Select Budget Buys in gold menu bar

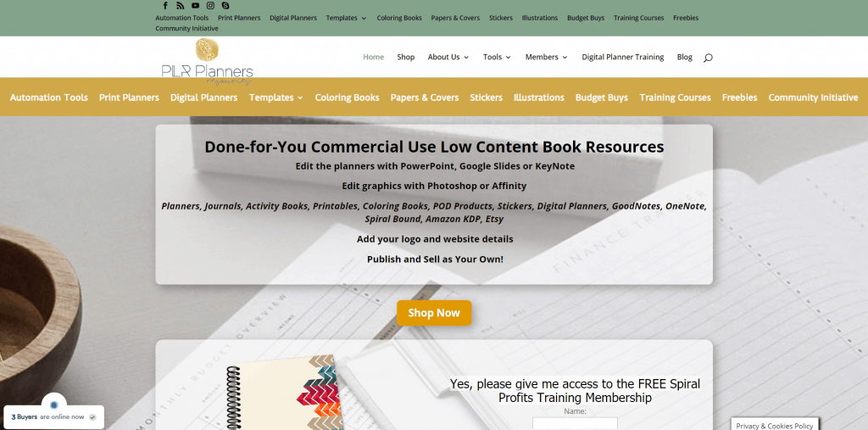tap(602, 98)
